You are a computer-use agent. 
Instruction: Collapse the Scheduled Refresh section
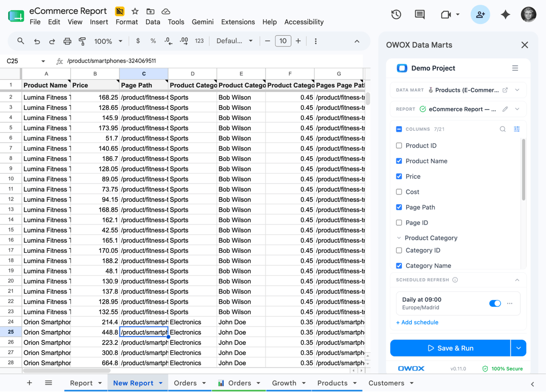coord(517,280)
